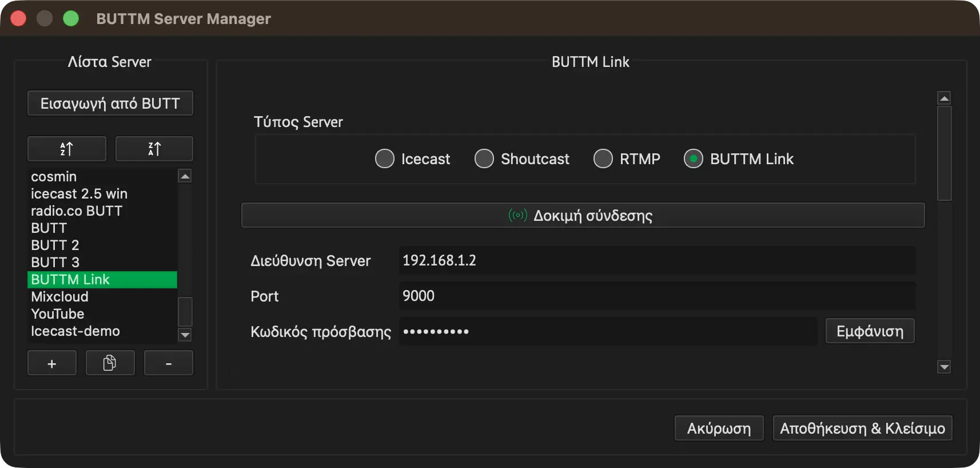The image size is (980, 468).
Task: Click the Port field containing 9000
Action: pos(657,296)
